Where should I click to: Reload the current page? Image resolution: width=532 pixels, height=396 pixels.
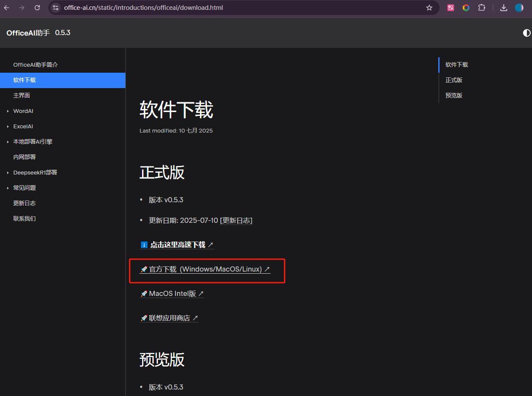(x=37, y=8)
